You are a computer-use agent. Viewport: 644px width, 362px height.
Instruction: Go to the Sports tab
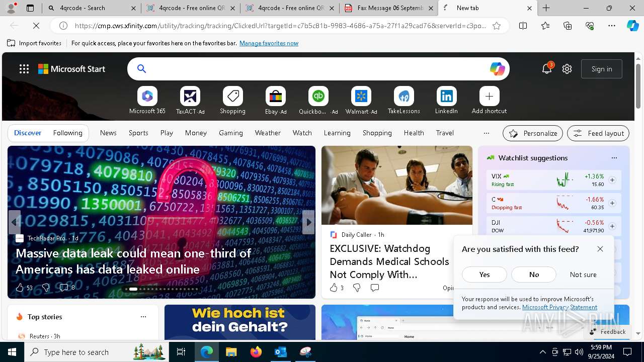click(138, 133)
